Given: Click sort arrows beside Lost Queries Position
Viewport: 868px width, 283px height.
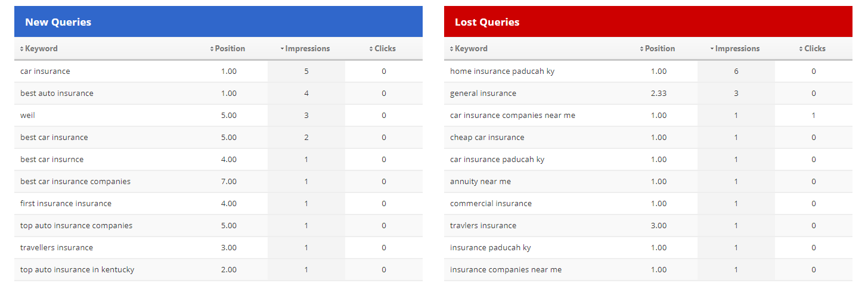Looking at the screenshot, I should point(641,49).
